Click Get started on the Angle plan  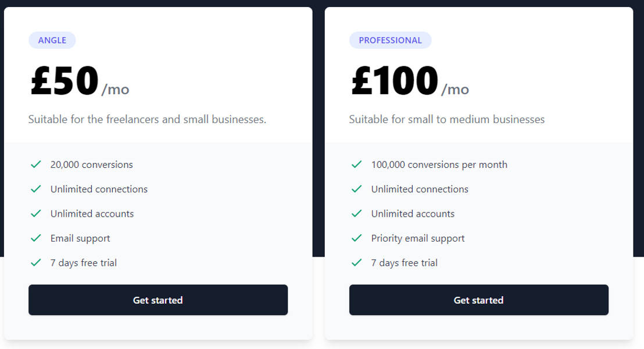[158, 300]
